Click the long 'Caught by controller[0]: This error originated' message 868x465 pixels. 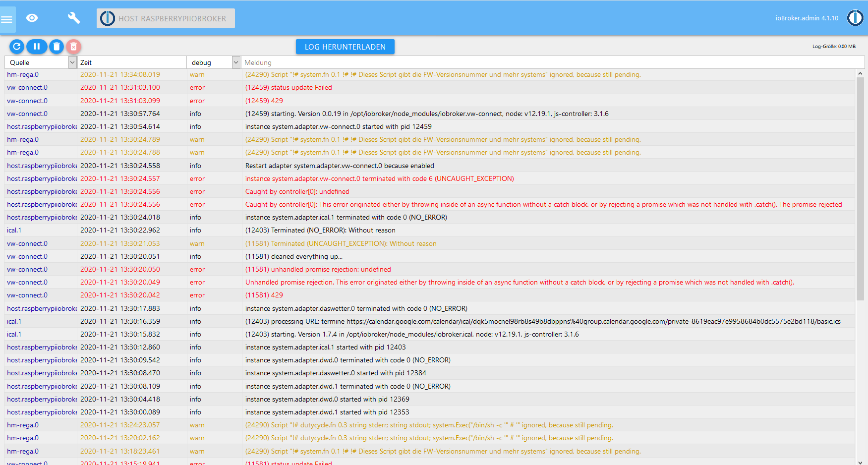pyautogui.click(x=544, y=204)
